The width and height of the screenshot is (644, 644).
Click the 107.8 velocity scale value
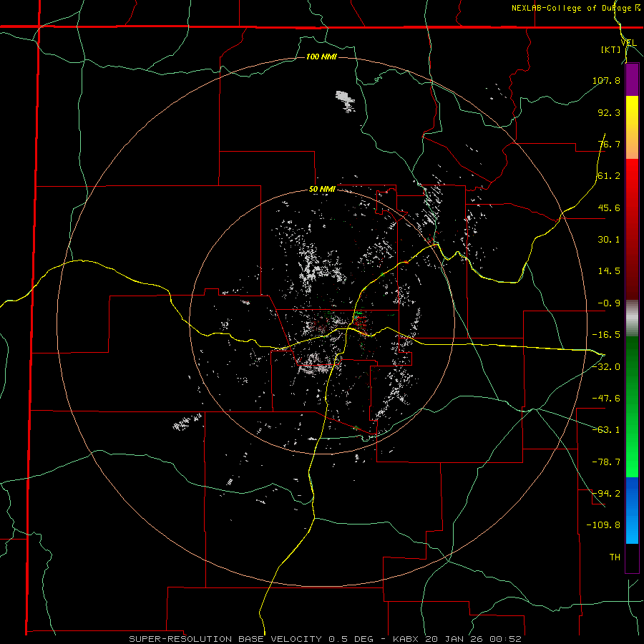[x=606, y=80]
